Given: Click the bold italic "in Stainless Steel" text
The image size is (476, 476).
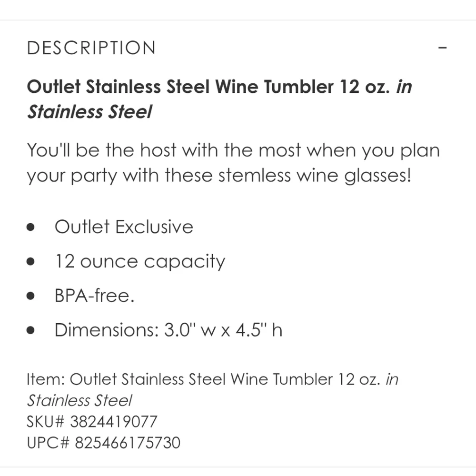Looking at the screenshot, I should click(89, 112).
